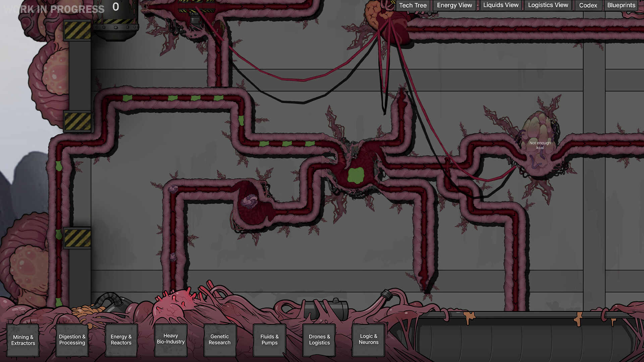Viewport: 644px width, 362px height.
Task: Open the Mining & Extractors build category
Action: pyautogui.click(x=23, y=340)
